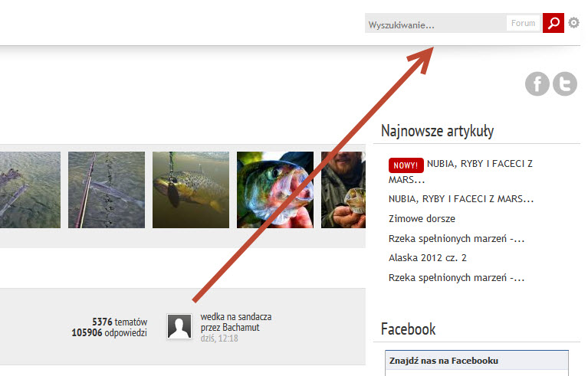The height and width of the screenshot is (376, 588).
Task: Open the logs in water thumbnail
Action: click(x=30, y=190)
